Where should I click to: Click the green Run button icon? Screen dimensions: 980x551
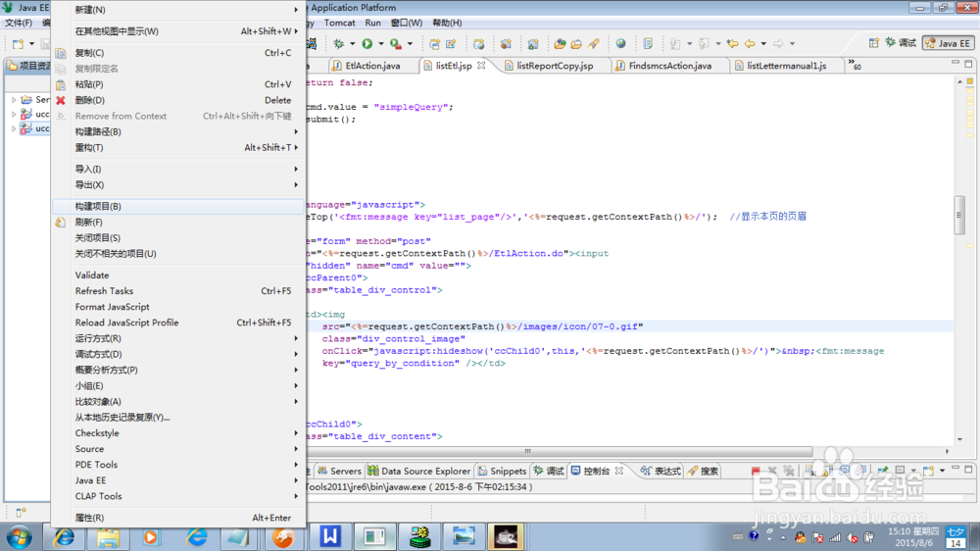(367, 44)
